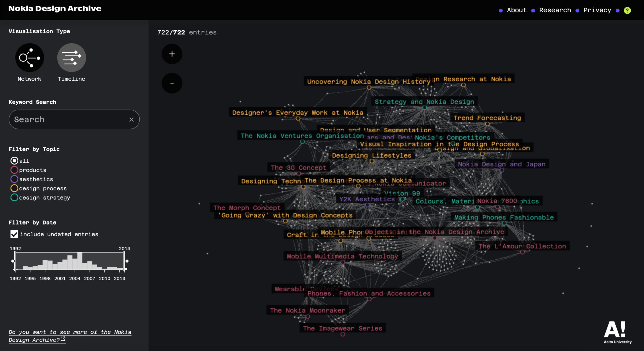The height and width of the screenshot is (351, 644).
Task: Zoom out with the minus button
Action: (x=172, y=83)
